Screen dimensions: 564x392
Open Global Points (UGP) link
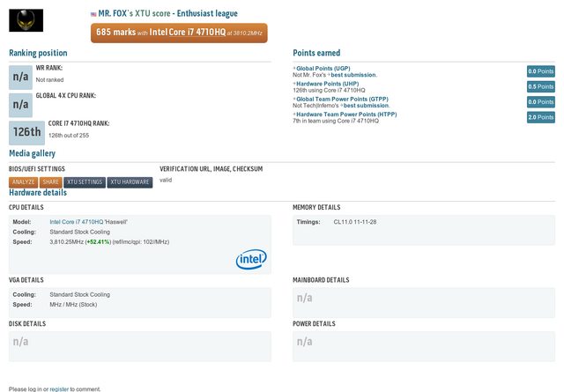323,69
